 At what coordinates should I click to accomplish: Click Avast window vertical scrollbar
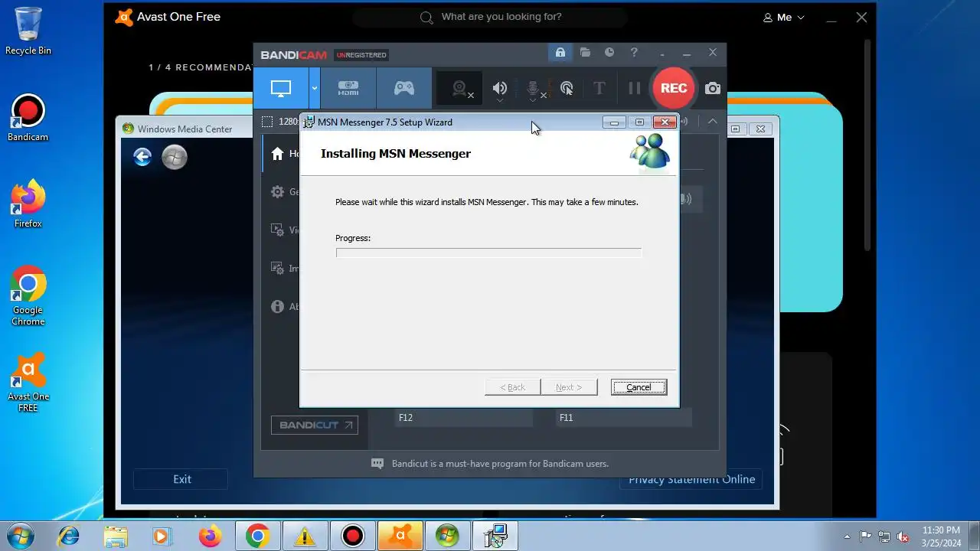point(868,145)
